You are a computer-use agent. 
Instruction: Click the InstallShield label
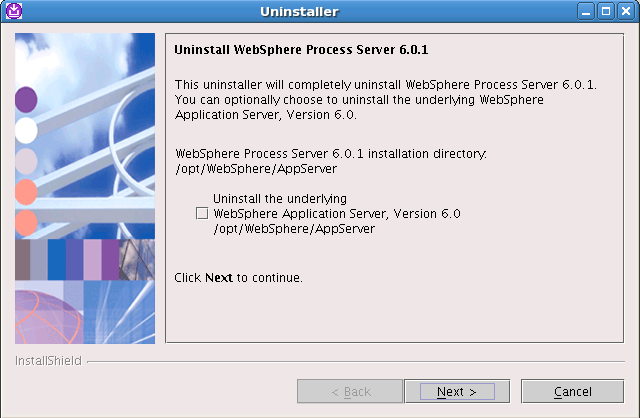tap(48, 361)
